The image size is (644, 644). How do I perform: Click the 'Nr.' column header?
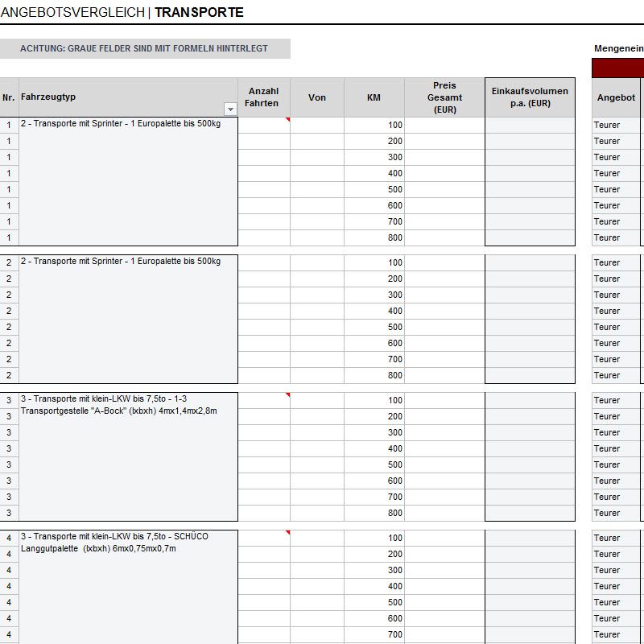(9, 97)
